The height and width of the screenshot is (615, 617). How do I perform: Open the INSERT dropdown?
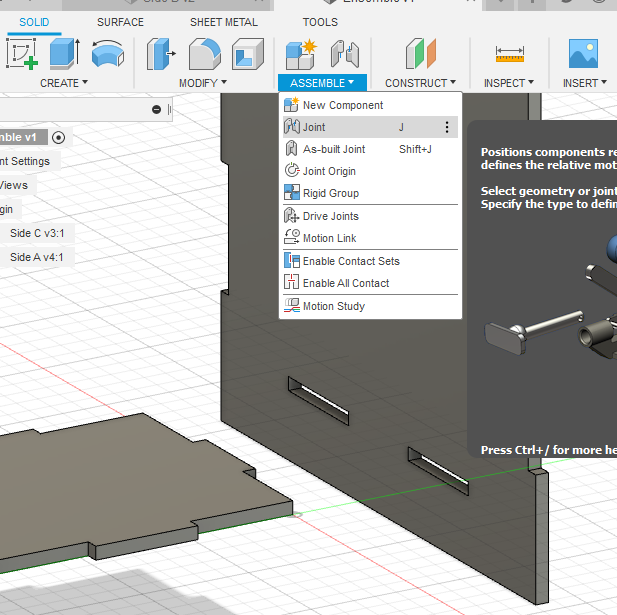[585, 83]
